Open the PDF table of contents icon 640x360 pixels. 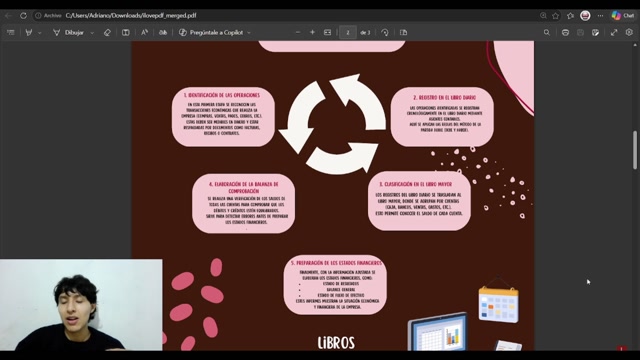pos(11,32)
